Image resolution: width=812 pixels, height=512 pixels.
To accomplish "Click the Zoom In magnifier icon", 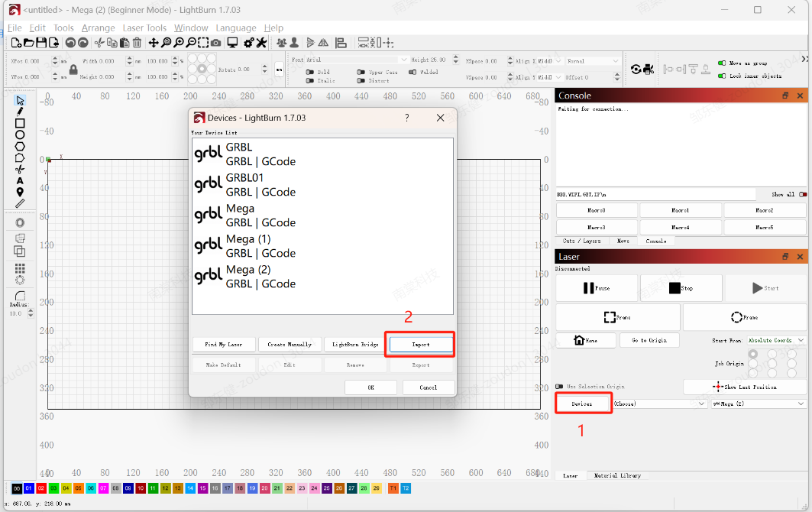I will tap(179, 43).
